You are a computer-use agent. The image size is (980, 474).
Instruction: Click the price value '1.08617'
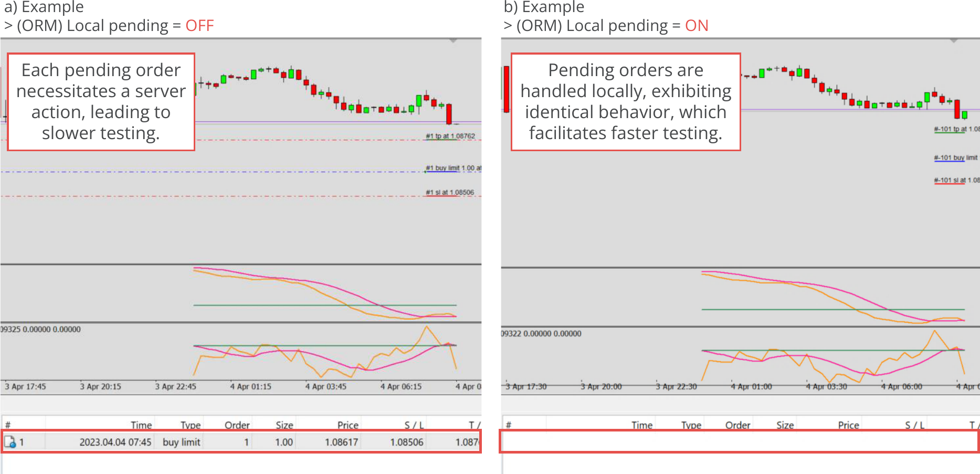point(341,442)
